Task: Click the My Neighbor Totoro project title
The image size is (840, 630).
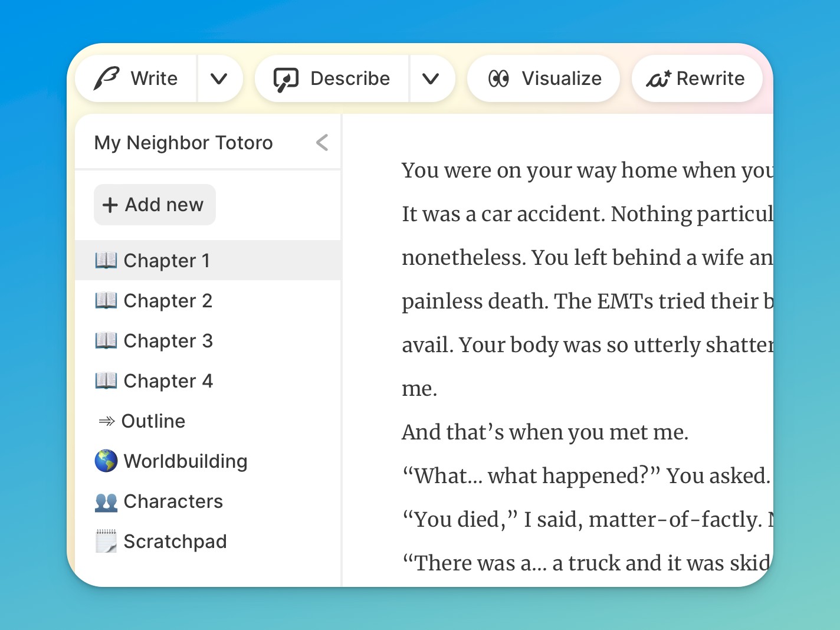Action: coord(183,143)
